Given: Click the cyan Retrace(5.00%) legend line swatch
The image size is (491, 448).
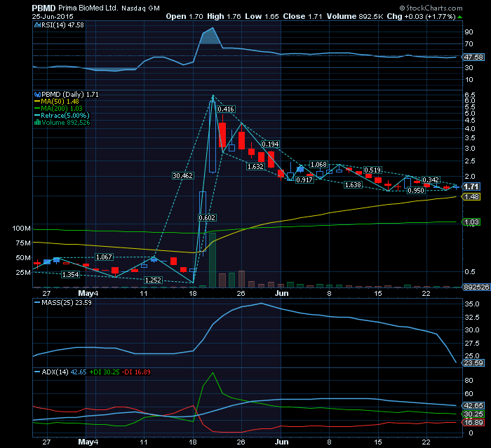Looking at the screenshot, I should tap(37, 116).
